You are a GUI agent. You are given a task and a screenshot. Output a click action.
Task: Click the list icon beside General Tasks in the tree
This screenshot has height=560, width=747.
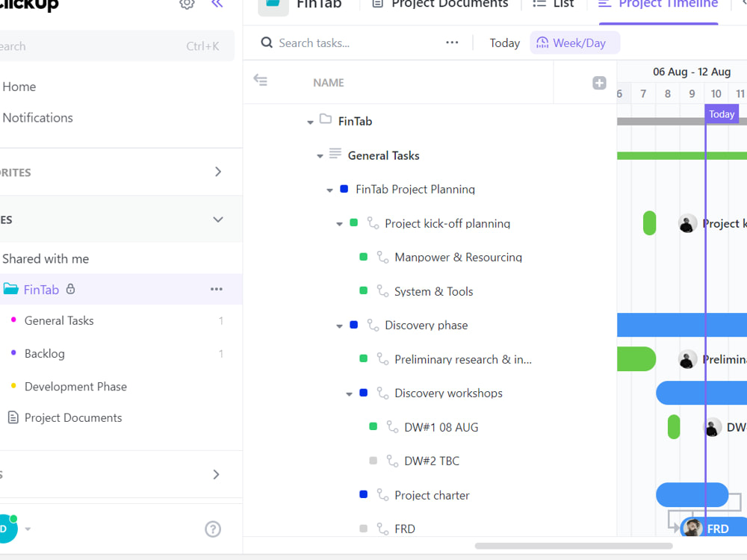click(x=335, y=153)
